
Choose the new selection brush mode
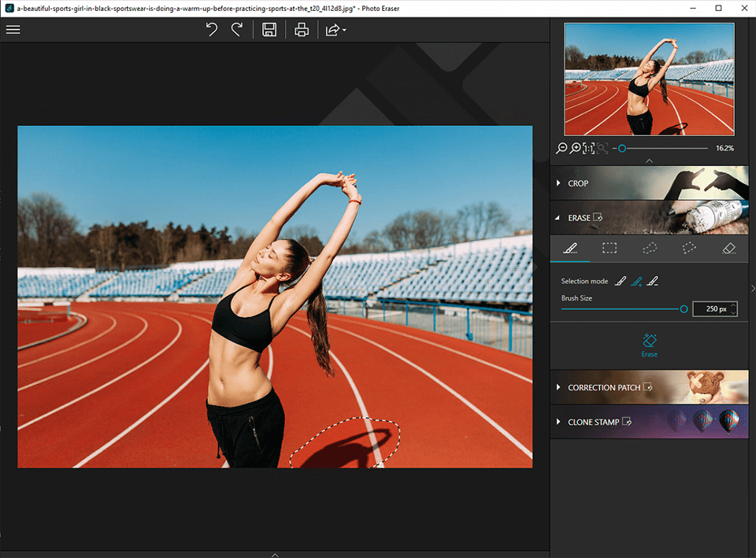pyautogui.click(x=621, y=281)
